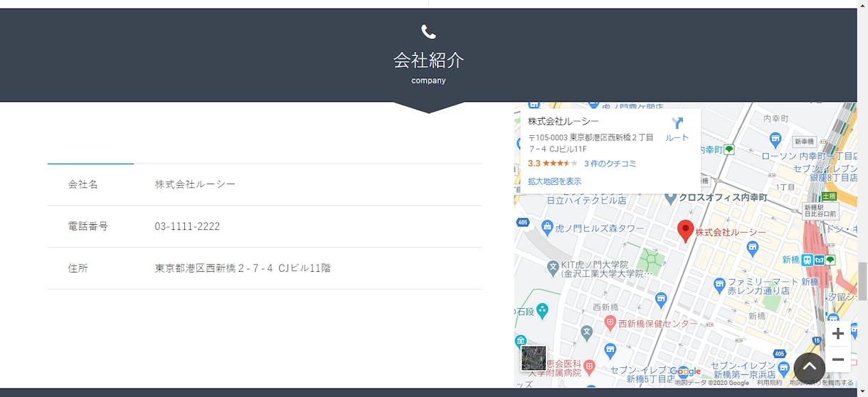Click the 西新橋保健センター hospital icon
The height and width of the screenshot is (397, 868).
coord(610,323)
